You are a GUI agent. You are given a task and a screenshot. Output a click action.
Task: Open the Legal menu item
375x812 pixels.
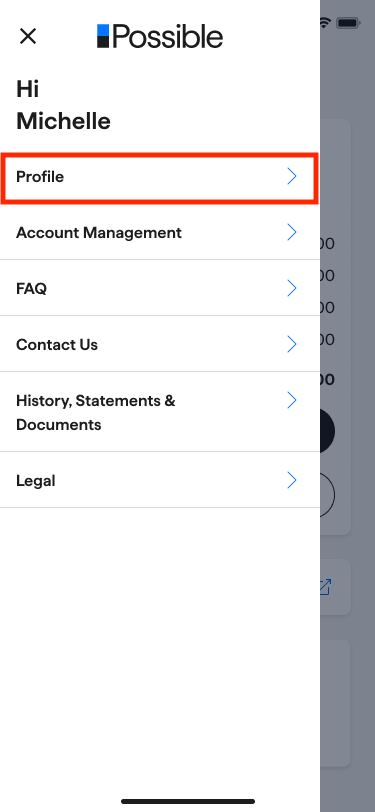[160, 480]
